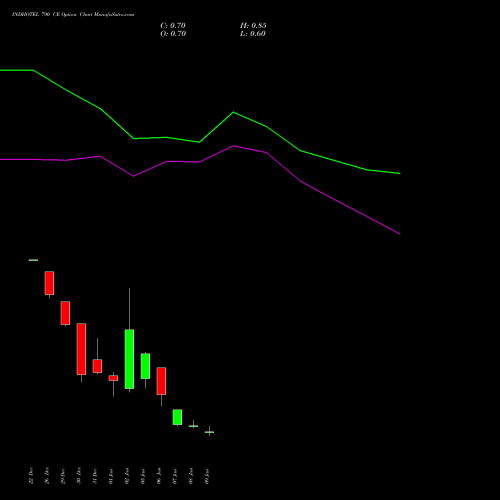The width and height of the screenshot is (500, 500).
Task: Select the '29 Dec' date label
Action: 63,476
